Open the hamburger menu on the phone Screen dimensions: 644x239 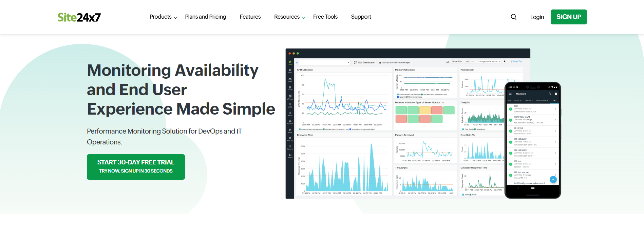[x=510, y=94]
